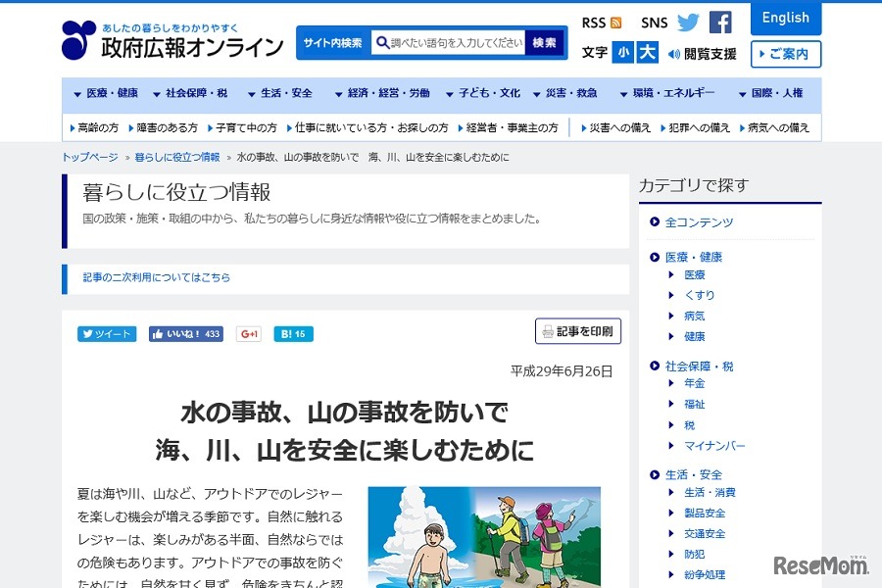
Task: Click the 記事を印刷 button
Action: [578, 331]
